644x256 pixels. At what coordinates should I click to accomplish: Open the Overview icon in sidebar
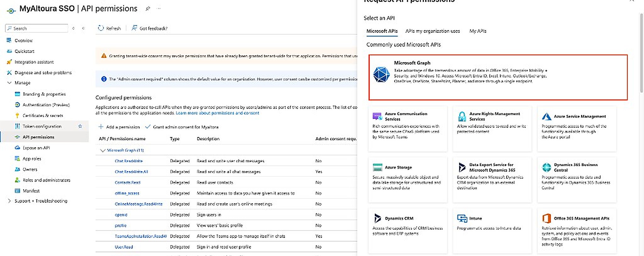coord(9,40)
